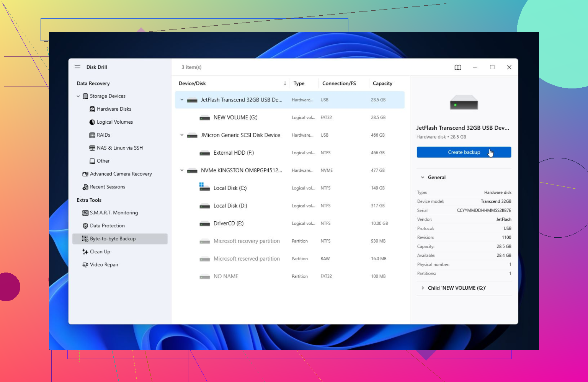Go to NAS & Linux via SSH
The width and height of the screenshot is (588, 382).
pyautogui.click(x=120, y=148)
